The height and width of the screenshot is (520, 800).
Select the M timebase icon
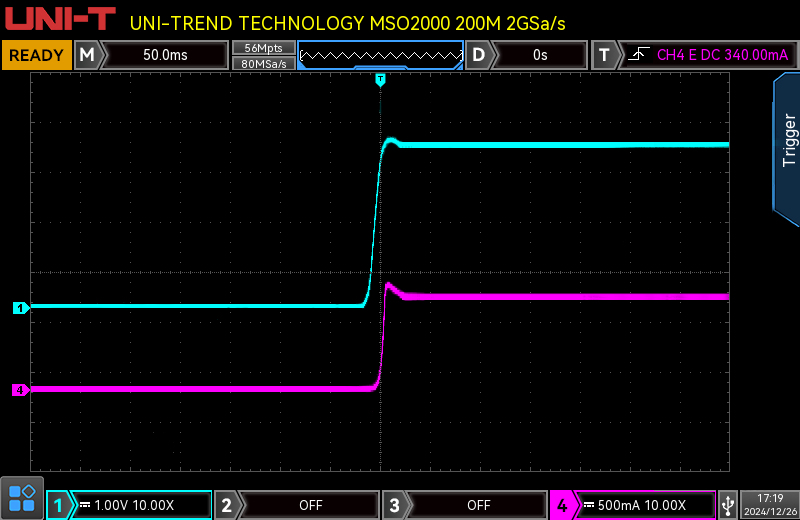[x=87, y=55]
